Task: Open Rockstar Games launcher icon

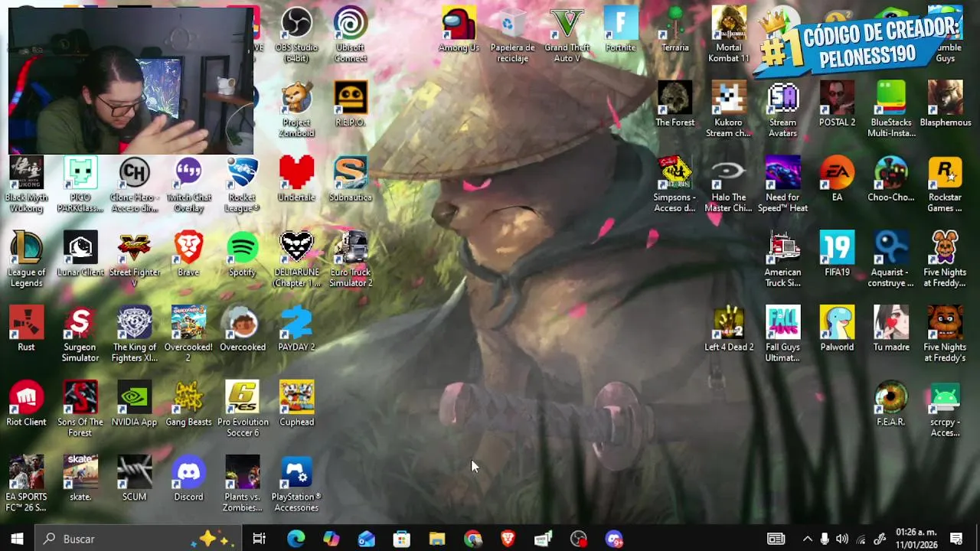Action: point(945,173)
